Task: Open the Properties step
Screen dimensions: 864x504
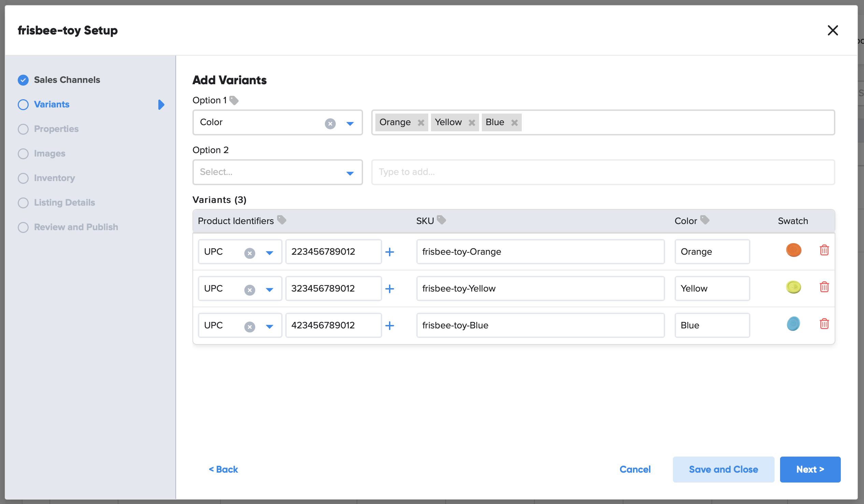Action: 56,129
